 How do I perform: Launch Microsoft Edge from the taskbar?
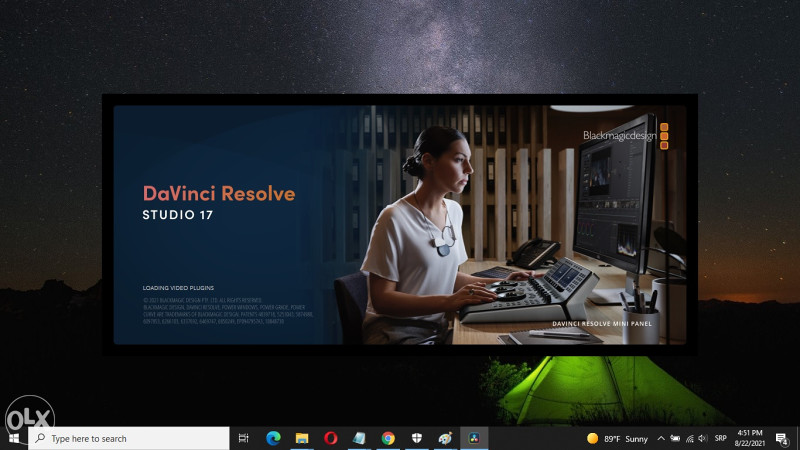[273, 438]
